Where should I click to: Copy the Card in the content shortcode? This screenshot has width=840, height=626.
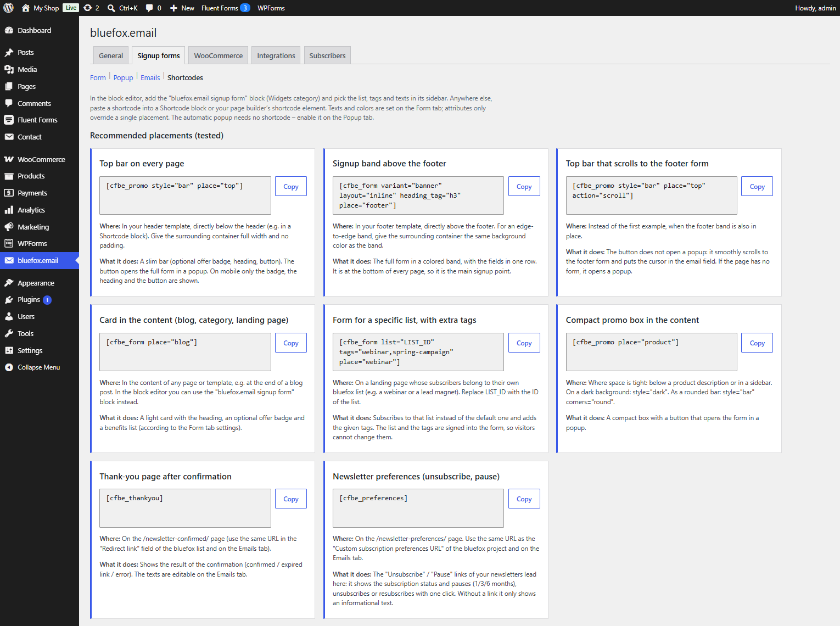pyautogui.click(x=291, y=343)
